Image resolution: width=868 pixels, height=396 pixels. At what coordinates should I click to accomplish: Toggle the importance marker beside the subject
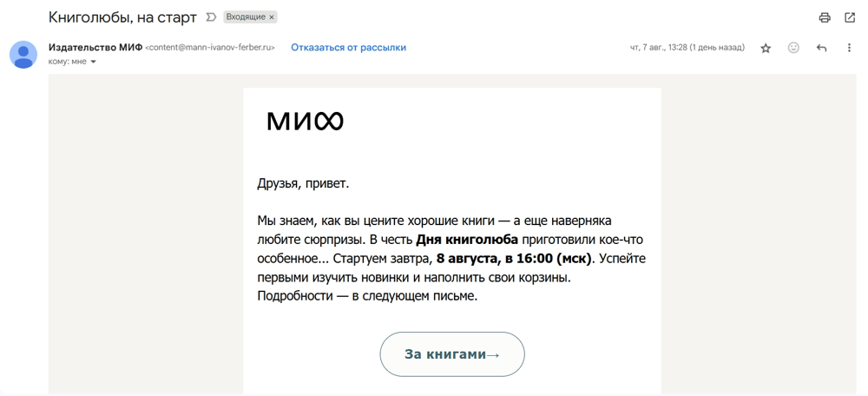[x=210, y=17]
